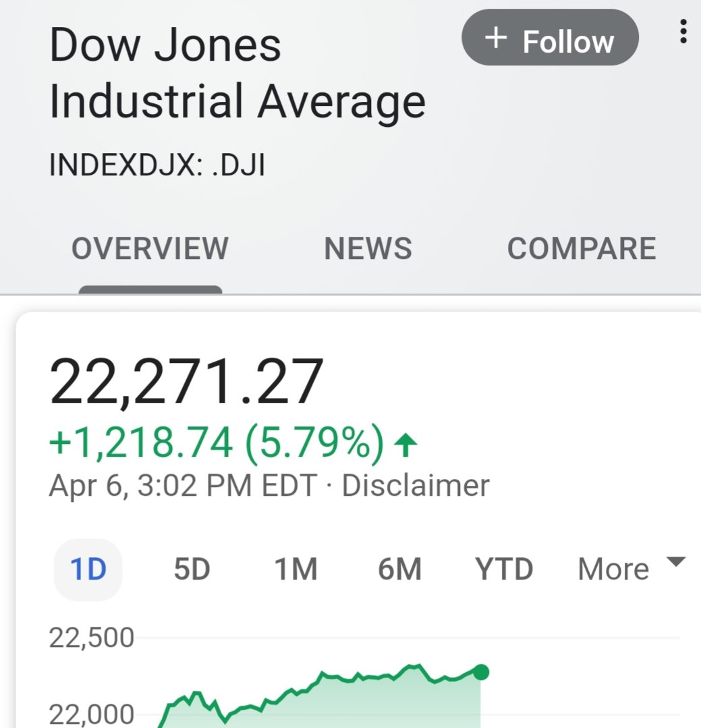Open the three-dot overflow menu
701x728 pixels.
pyautogui.click(x=682, y=32)
